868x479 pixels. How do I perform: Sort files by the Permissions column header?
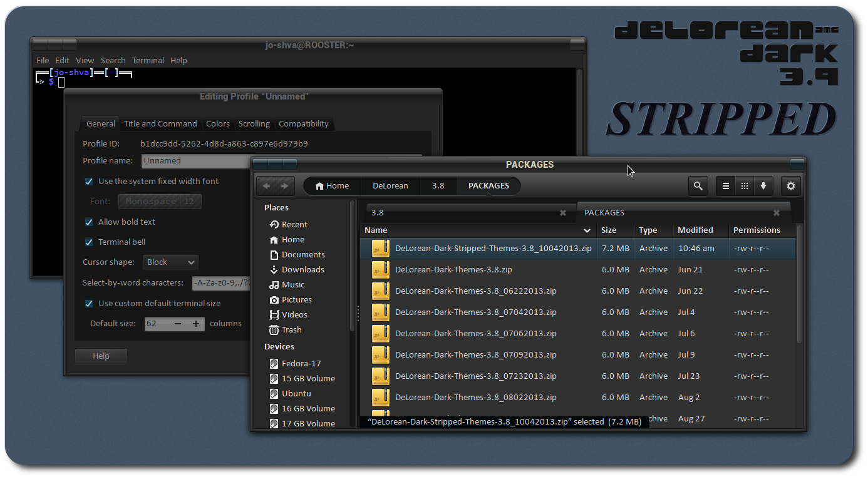(762, 230)
